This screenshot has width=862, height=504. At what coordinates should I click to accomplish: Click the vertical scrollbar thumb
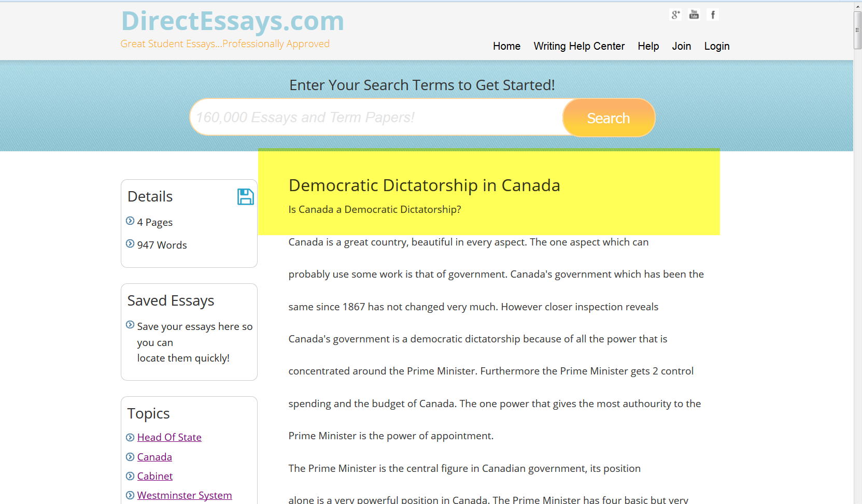pos(857,30)
